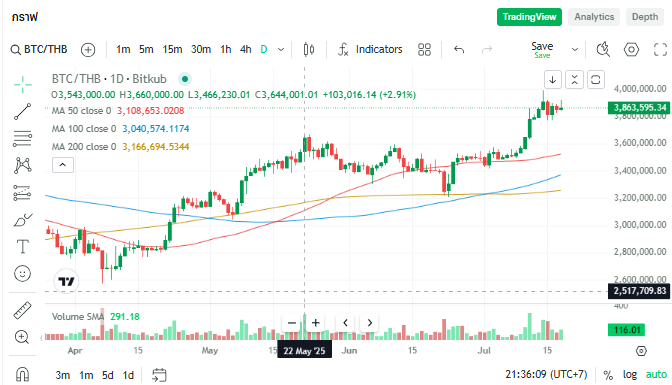Click the TradingView logo on chart
The height and width of the screenshot is (385, 672).
coord(66,282)
